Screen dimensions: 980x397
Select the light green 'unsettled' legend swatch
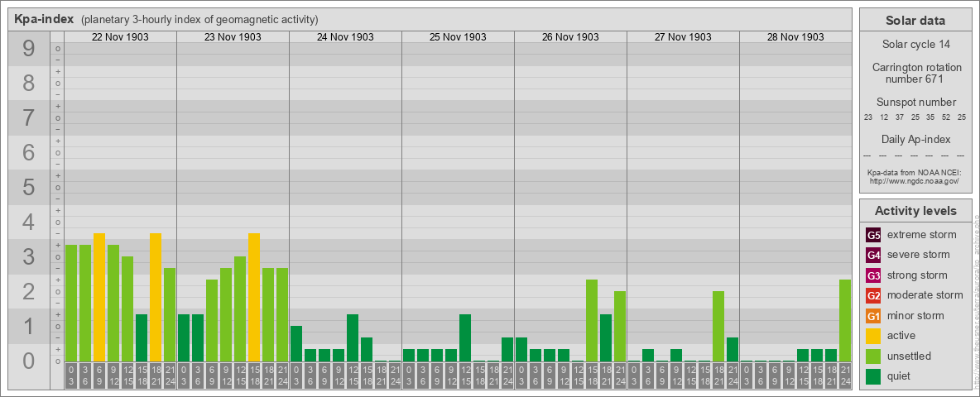click(873, 356)
